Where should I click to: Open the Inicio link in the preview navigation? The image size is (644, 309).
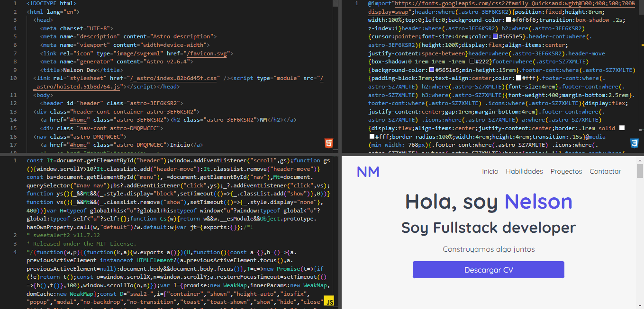click(x=490, y=171)
